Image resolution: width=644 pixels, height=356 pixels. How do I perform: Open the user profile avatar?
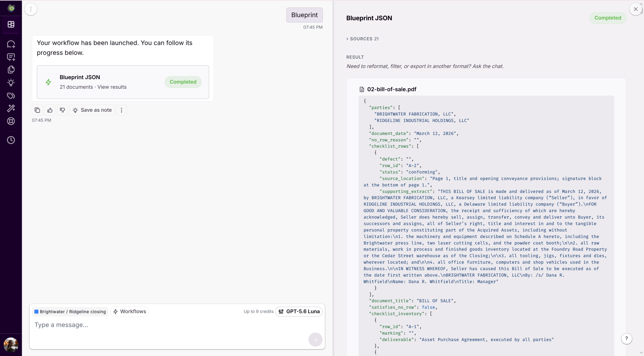click(x=11, y=345)
